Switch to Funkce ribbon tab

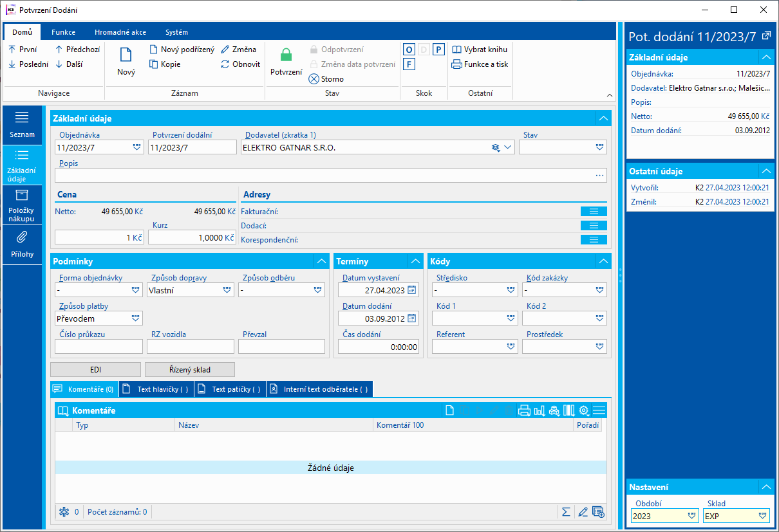pyautogui.click(x=64, y=32)
